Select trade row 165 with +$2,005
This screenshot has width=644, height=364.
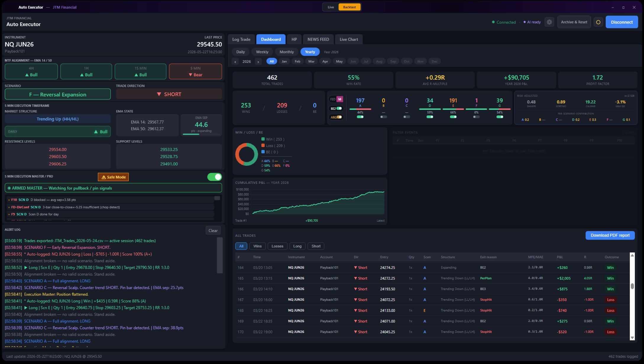[x=432, y=278]
